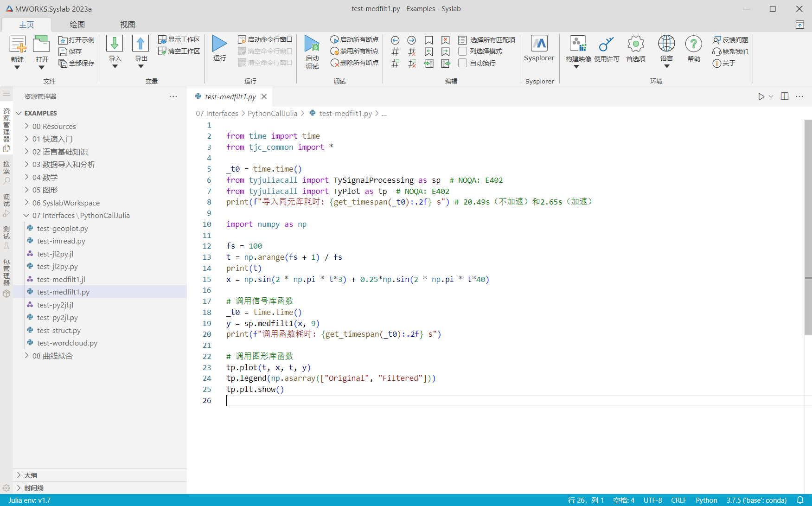Expand the 04 数学 folder
This screenshot has width=812, height=506.
tap(45, 177)
